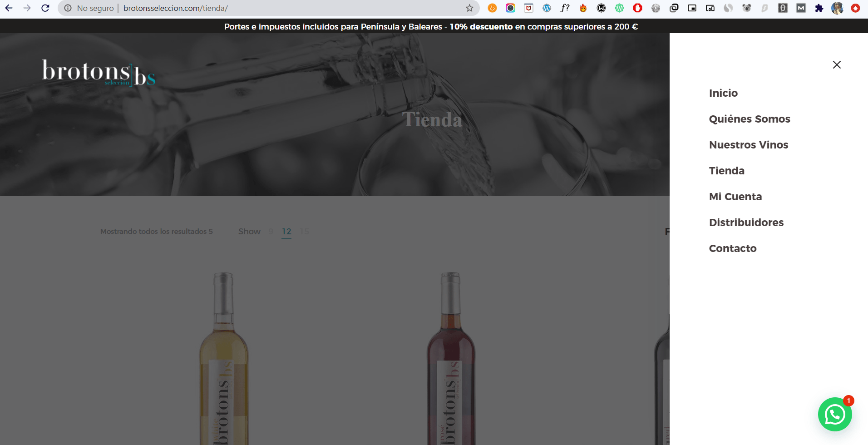The height and width of the screenshot is (445, 868).
Task: Show 15 products per page
Action: point(304,232)
